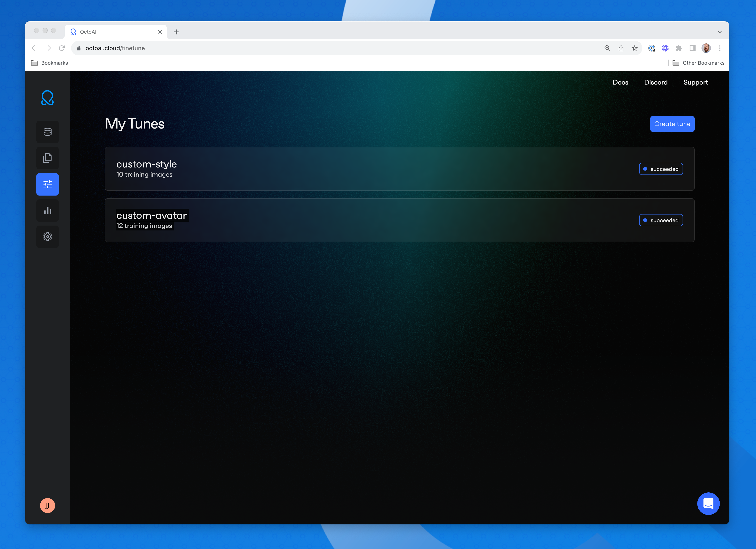
Task: Open the settings gear sidebar icon
Action: tap(47, 237)
